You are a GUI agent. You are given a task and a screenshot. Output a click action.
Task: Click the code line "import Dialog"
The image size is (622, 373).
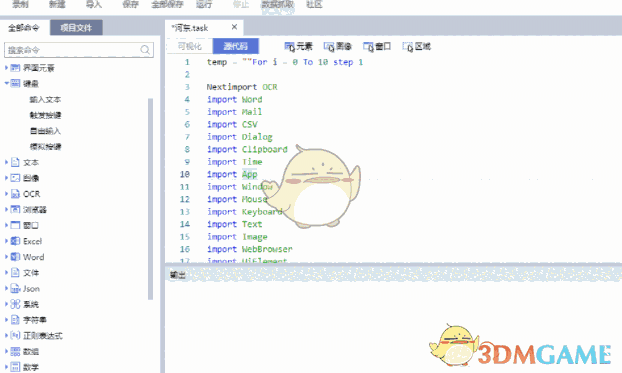[240, 137]
